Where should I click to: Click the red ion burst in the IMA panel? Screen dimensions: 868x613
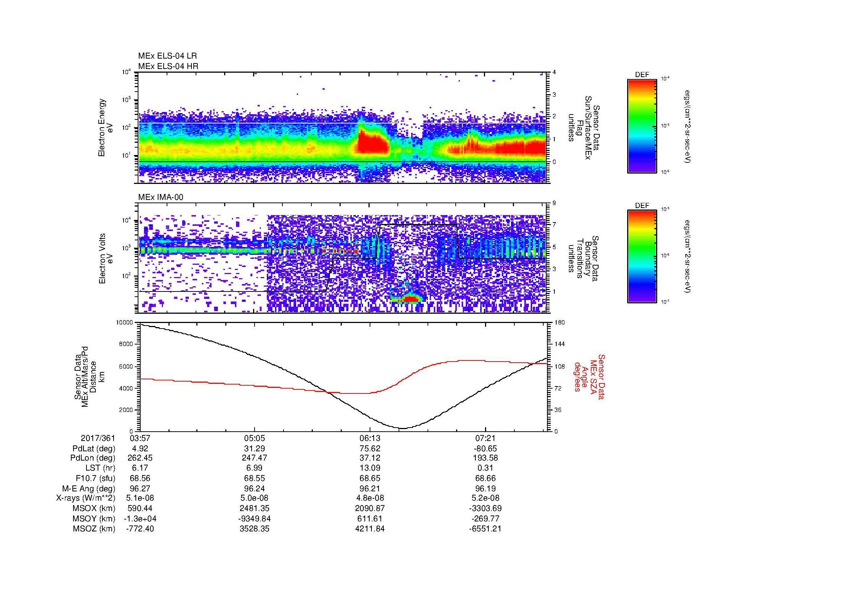tap(410, 299)
